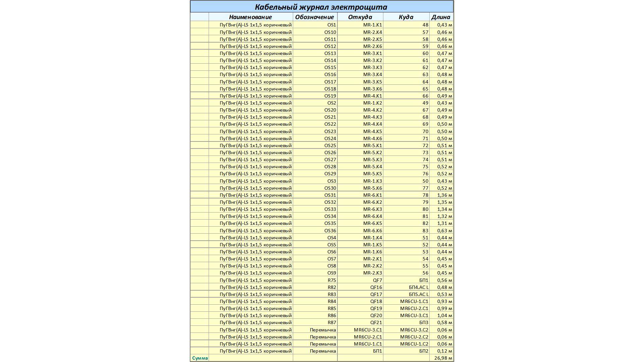Select the cell MR-6.K1 in Откуда column
644x362 pixels.
[372, 195]
